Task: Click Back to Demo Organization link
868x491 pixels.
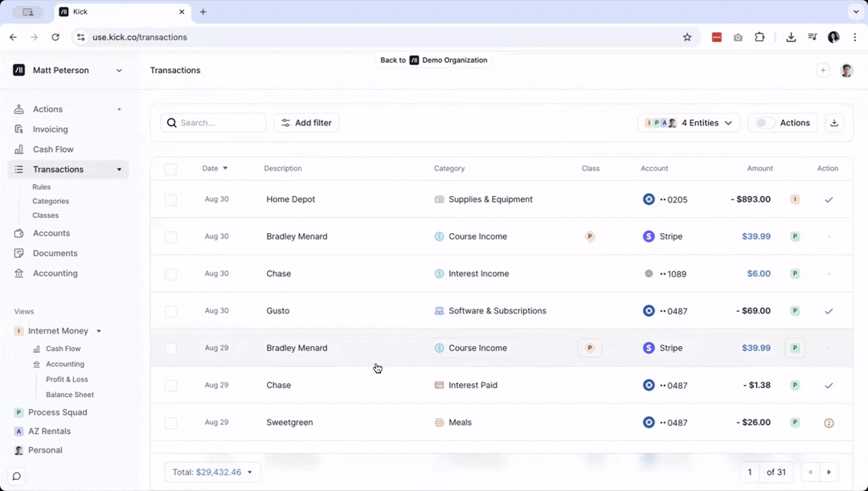Action: [434, 60]
